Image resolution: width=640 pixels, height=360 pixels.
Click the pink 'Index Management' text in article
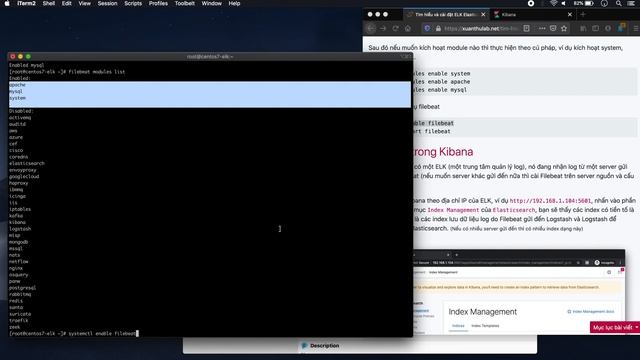tap(453, 210)
